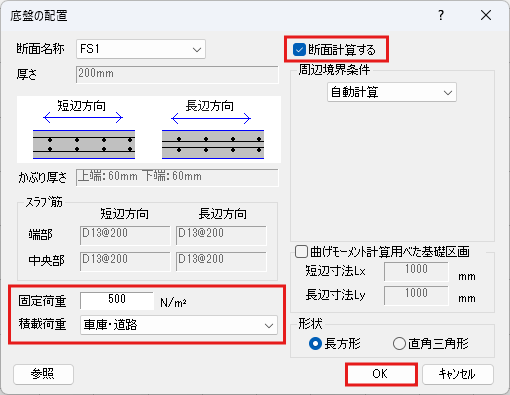The image size is (510, 395).
Task: Click the スラブ筋 group label
Action: click(x=44, y=202)
